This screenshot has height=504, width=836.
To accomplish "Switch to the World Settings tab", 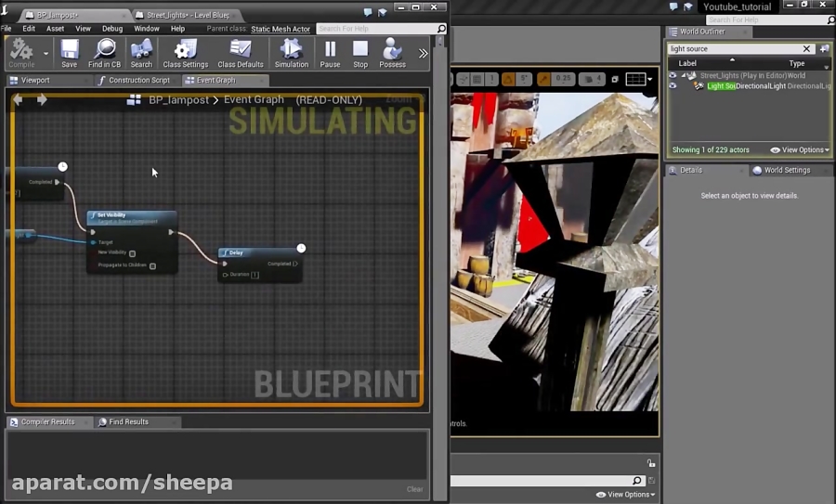I will (x=787, y=170).
